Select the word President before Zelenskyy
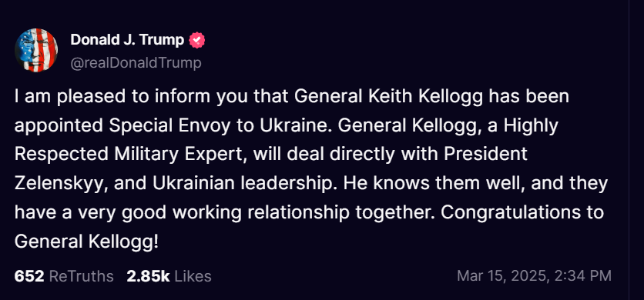 point(486,155)
